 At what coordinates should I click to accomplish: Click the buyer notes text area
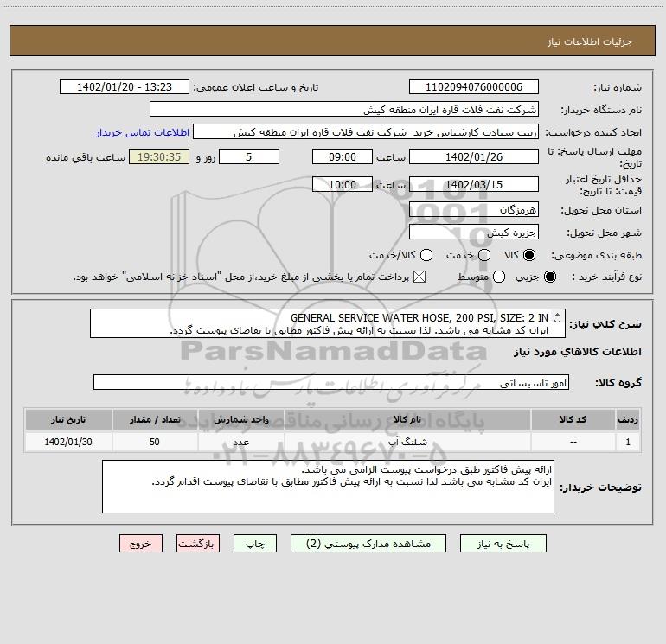pos(328,487)
